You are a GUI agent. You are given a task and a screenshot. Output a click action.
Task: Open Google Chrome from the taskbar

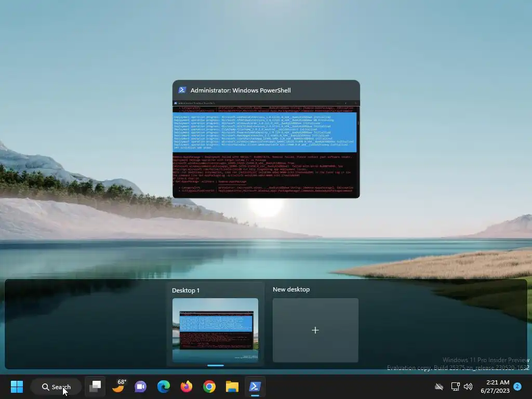coord(209,387)
